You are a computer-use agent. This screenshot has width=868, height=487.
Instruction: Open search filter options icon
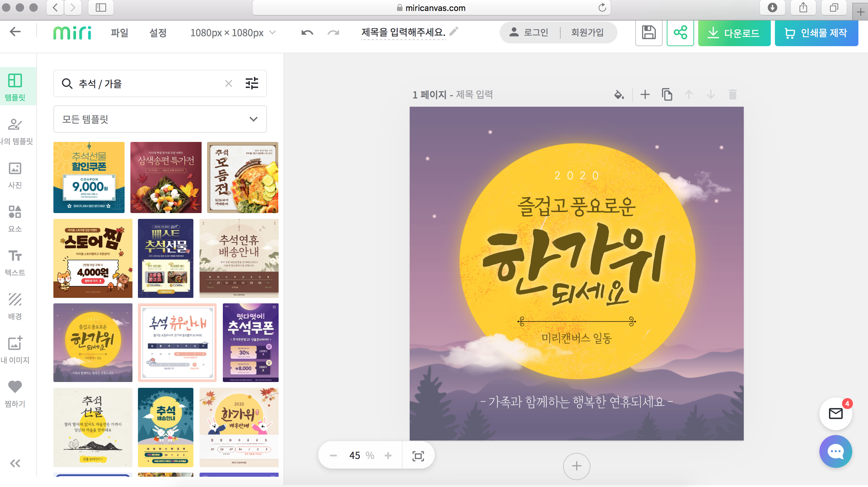252,83
